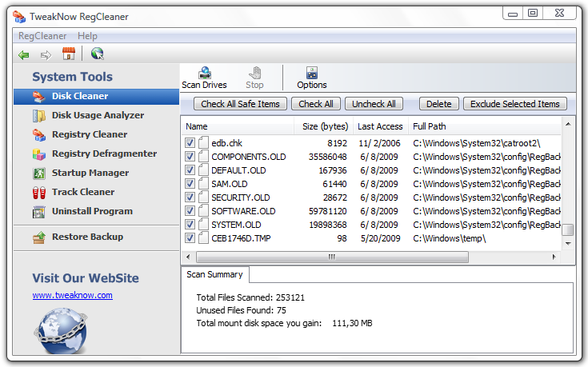588x367 pixels.
Task: Click the size value 35586048
Action: click(328, 157)
